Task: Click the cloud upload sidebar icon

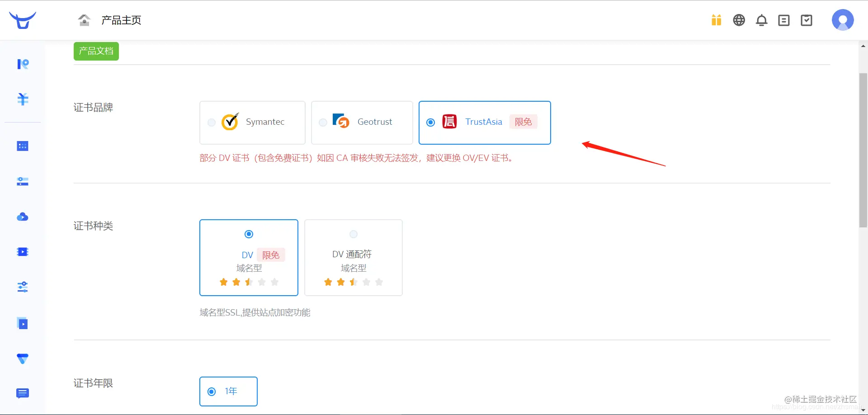Action: point(23,217)
